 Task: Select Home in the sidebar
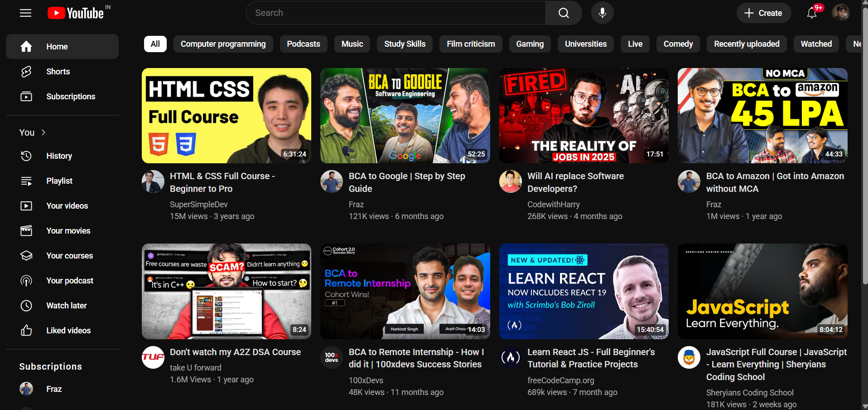[x=57, y=46]
